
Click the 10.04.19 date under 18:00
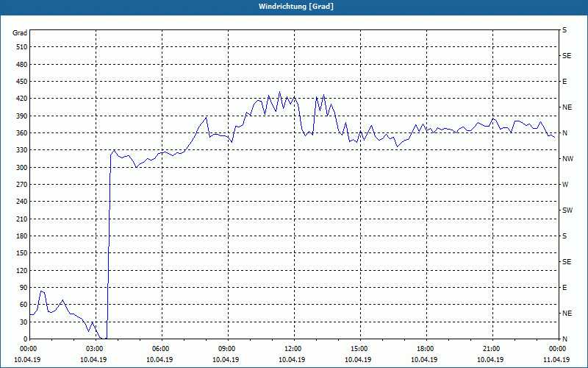424,360
